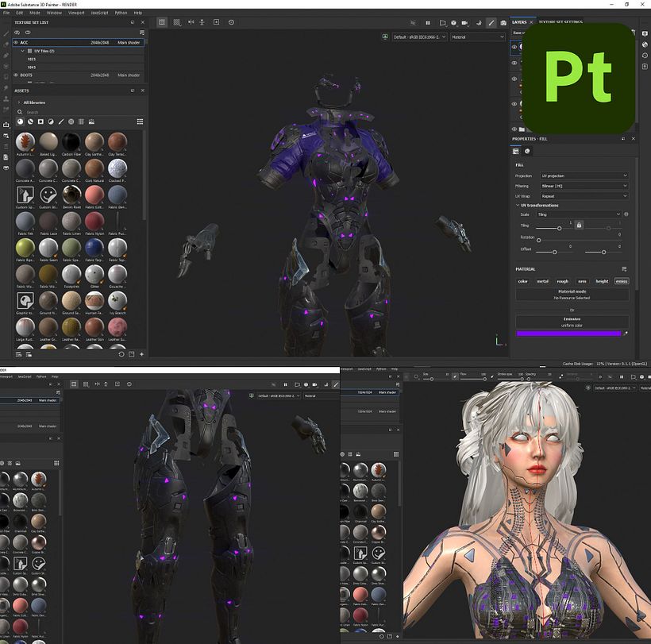Filter assets by Environment maps icon

(x=91, y=121)
